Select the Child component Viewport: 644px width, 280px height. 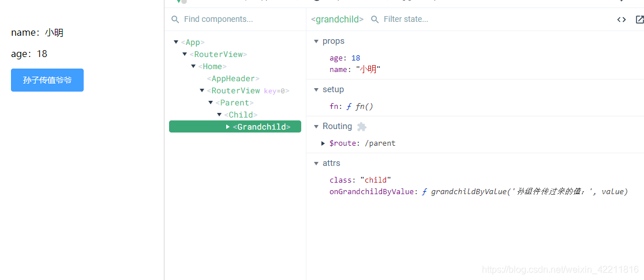(241, 115)
